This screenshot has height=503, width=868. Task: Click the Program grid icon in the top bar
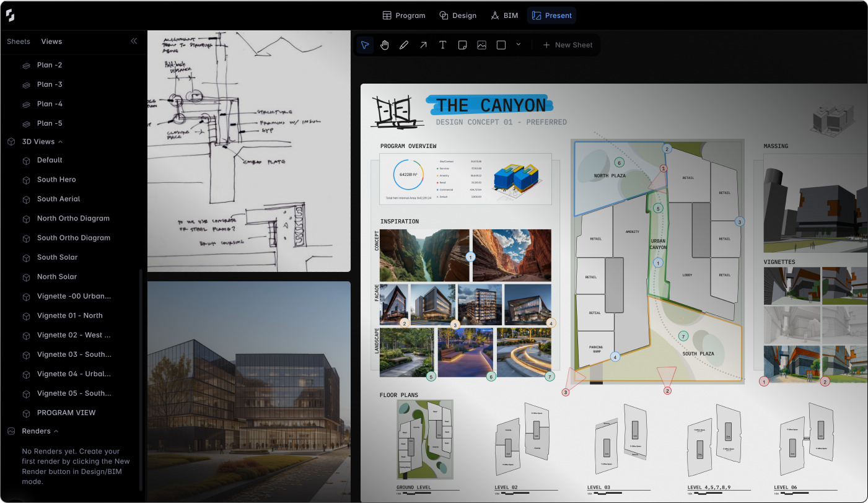(x=387, y=15)
